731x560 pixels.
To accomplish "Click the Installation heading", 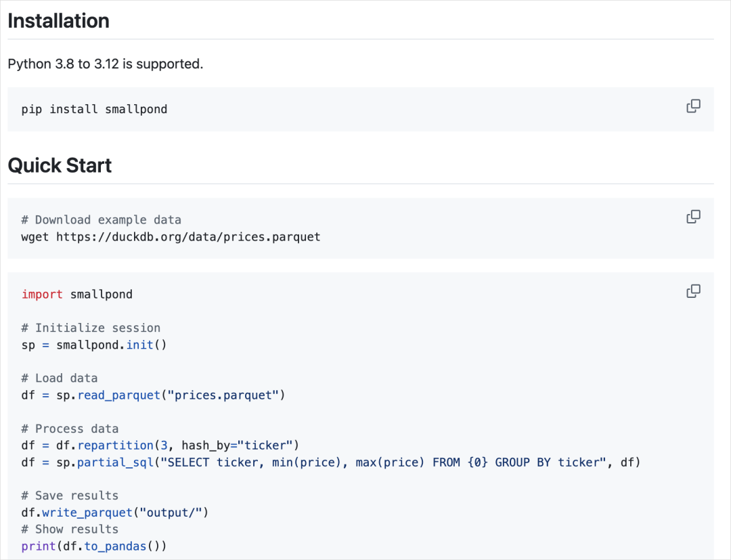I will [x=59, y=21].
